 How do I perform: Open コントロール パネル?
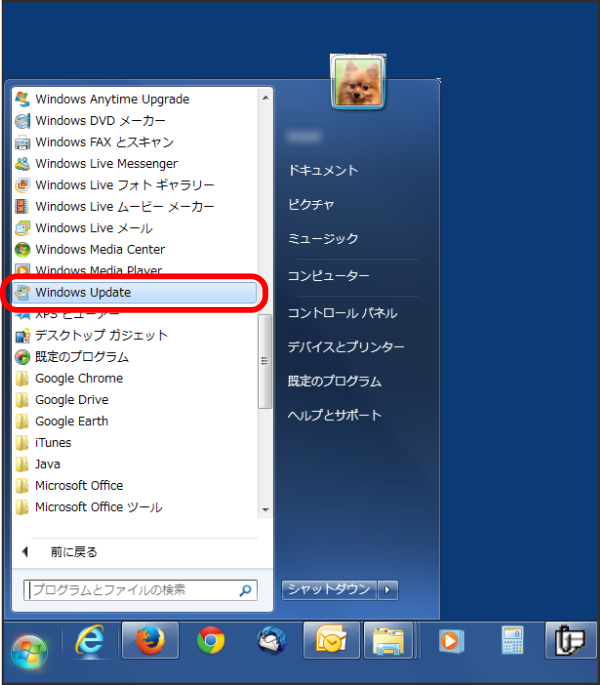(x=342, y=313)
